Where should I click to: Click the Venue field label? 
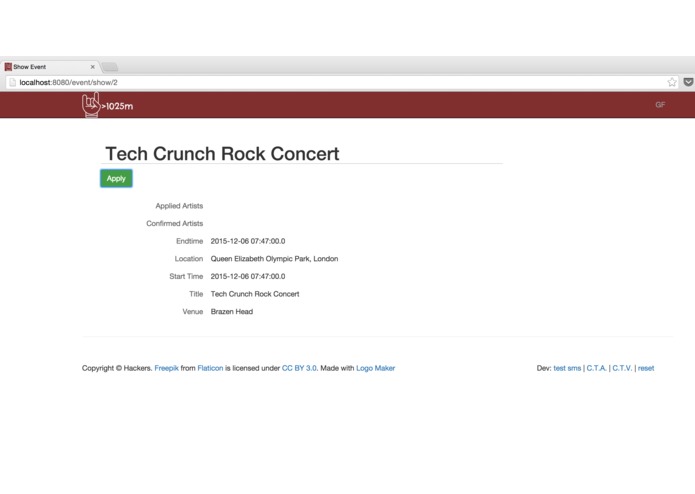pyautogui.click(x=193, y=312)
